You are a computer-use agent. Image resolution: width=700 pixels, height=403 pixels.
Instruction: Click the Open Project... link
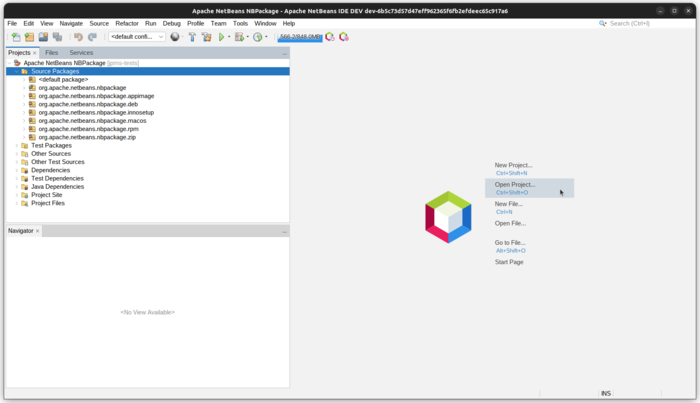pos(515,184)
